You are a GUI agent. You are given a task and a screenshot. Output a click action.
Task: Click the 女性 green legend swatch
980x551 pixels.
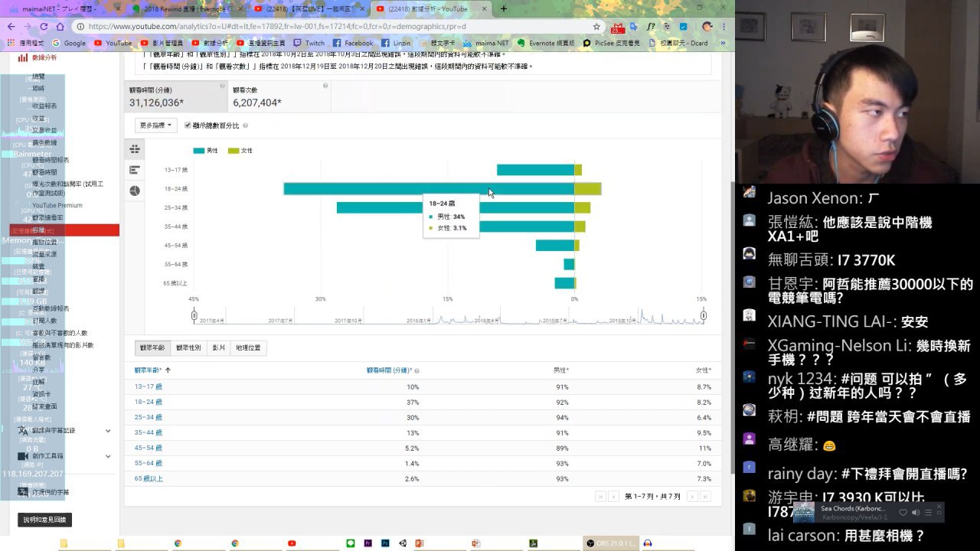234,151
